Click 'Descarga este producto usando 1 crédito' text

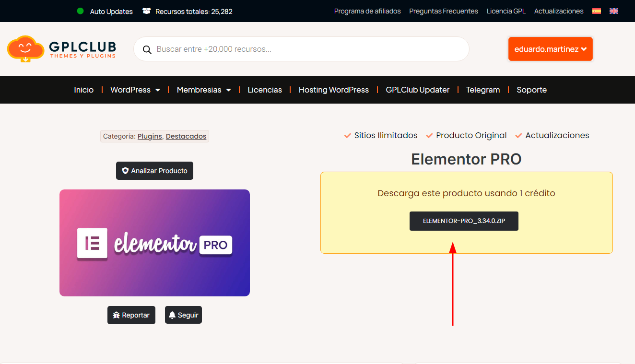pyautogui.click(x=466, y=193)
